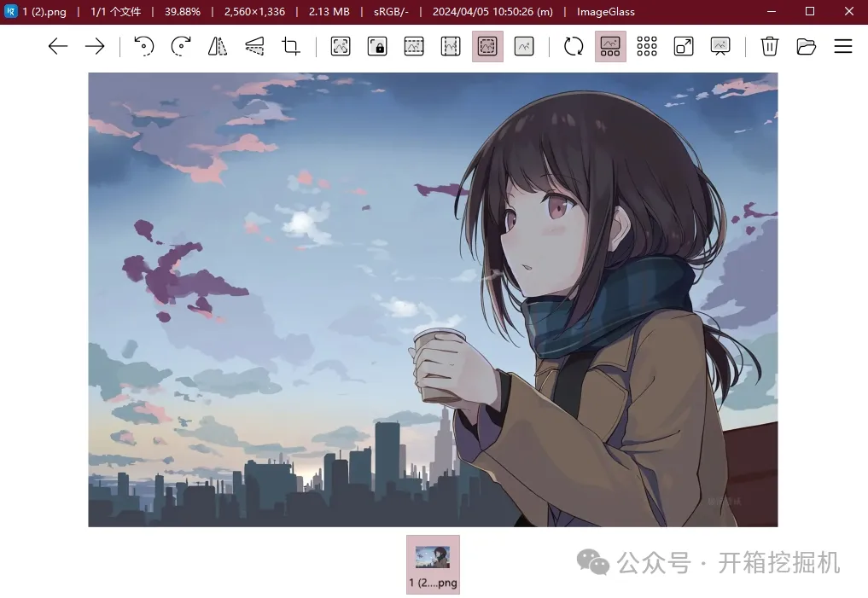Start the slideshow
Image resolution: width=868 pixels, height=598 pixels.
[x=720, y=47]
